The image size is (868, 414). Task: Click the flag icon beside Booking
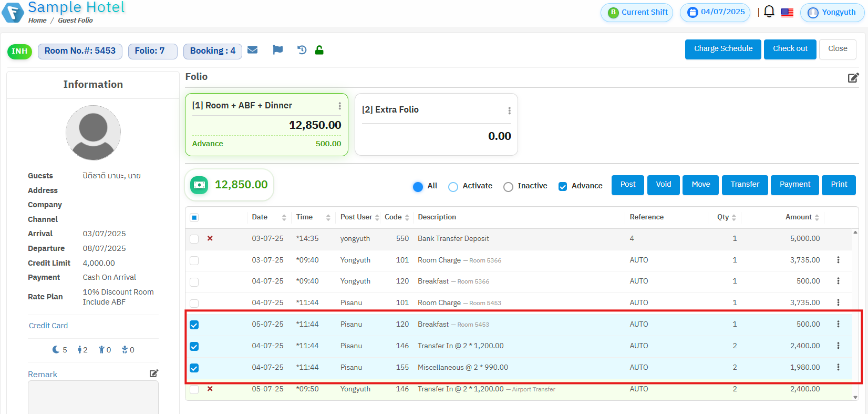click(278, 50)
